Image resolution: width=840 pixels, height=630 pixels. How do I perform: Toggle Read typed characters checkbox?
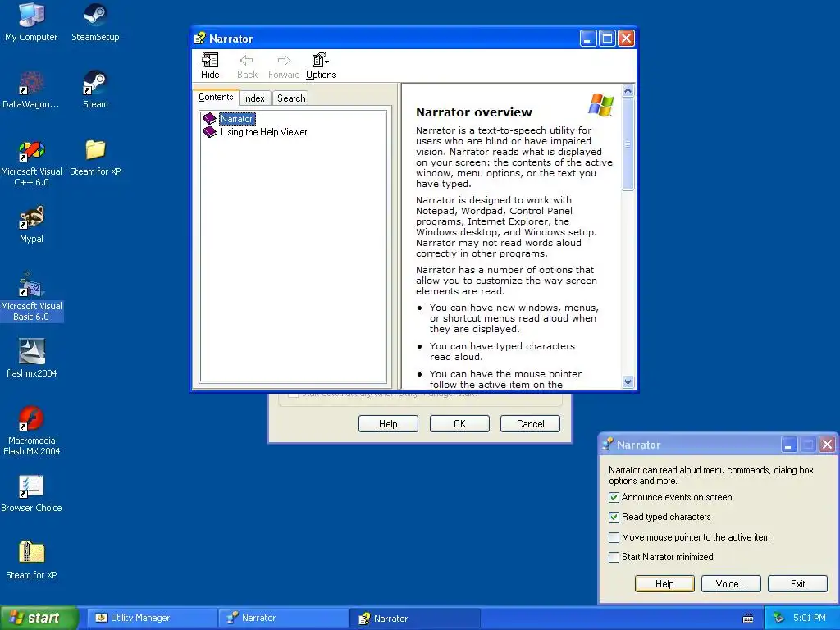pos(614,517)
